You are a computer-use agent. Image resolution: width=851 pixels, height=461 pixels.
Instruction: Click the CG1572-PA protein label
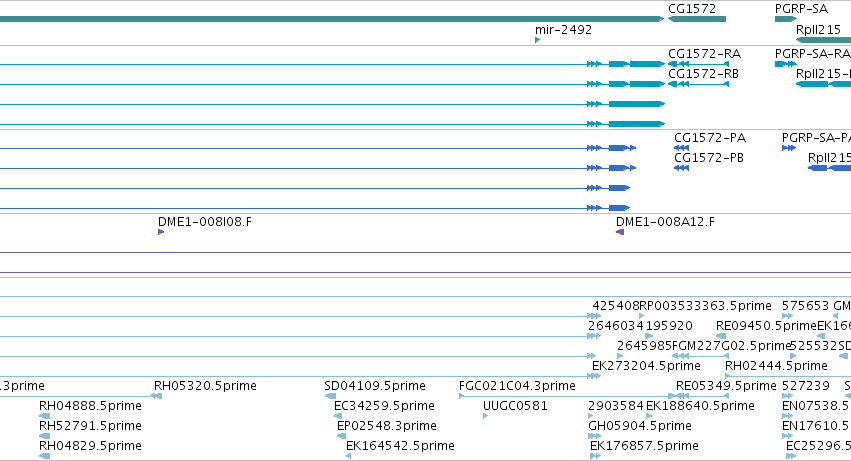click(710, 138)
